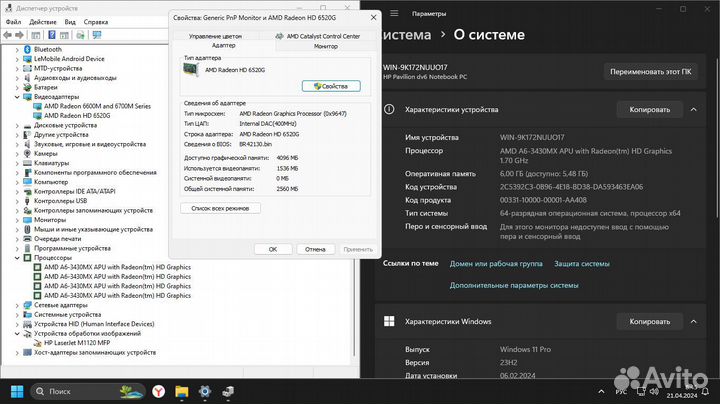
Task: Select Мыши и иные указывающие устройства icon
Action: (x=27, y=229)
